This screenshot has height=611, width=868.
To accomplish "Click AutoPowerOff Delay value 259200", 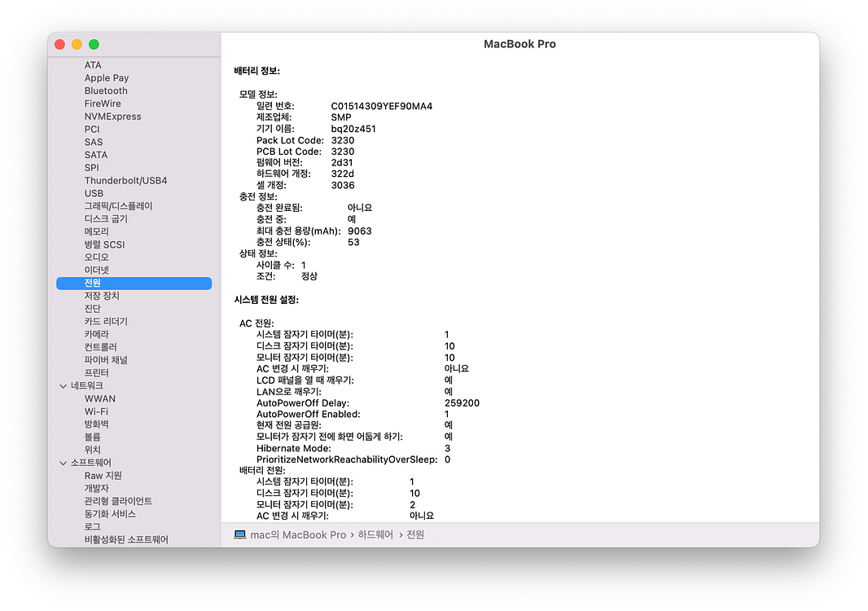I will [462, 402].
